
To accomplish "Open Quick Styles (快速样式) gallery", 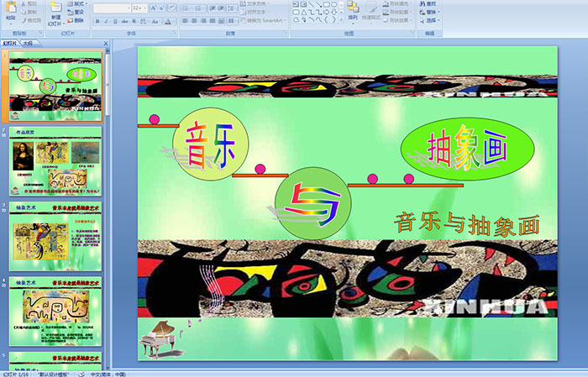I will [371, 11].
